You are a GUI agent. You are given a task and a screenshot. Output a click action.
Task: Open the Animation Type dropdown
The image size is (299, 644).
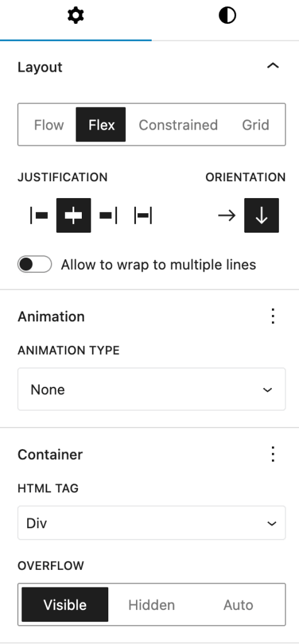tap(151, 389)
